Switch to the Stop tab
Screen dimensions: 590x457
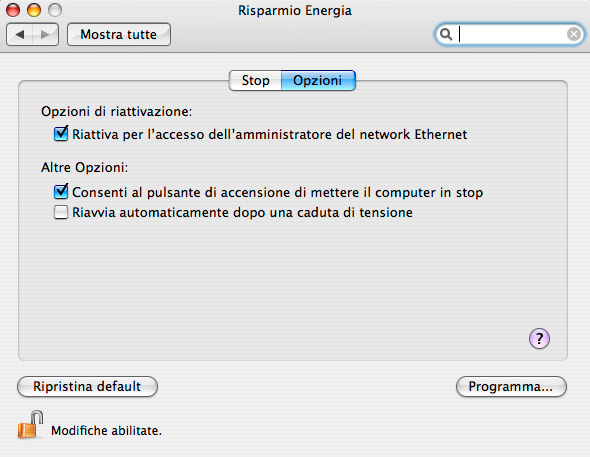click(x=255, y=80)
